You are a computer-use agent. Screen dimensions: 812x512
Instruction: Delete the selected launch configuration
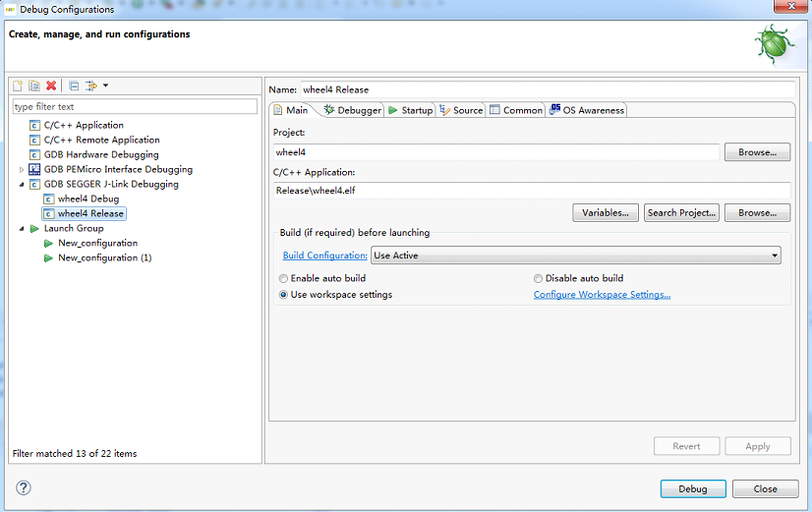click(x=51, y=85)
